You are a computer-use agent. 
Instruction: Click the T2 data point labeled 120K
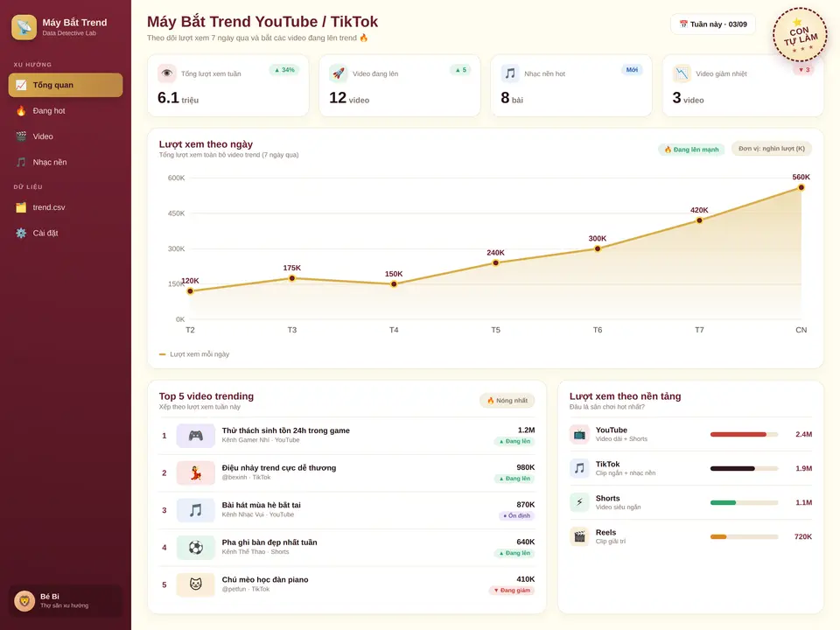coord(190,290)
